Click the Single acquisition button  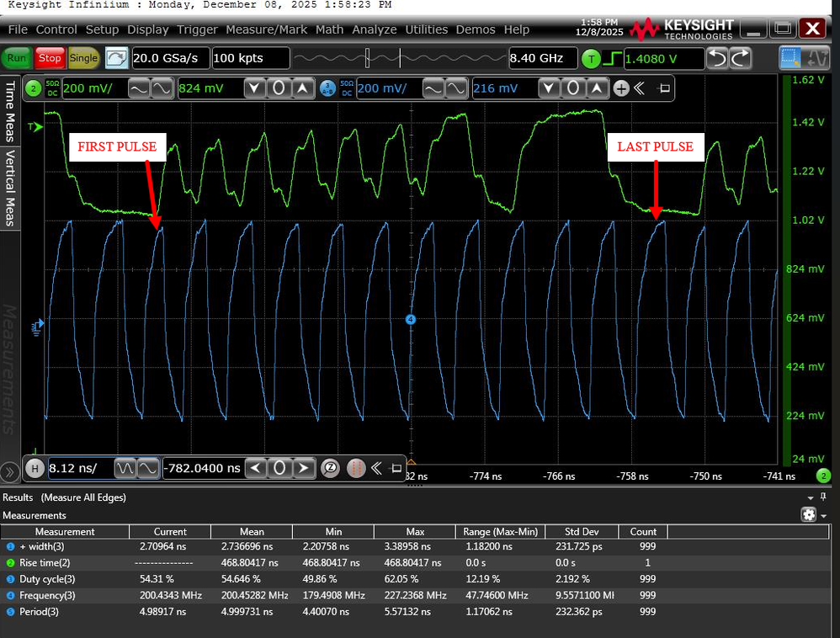(x=83, y=58)
